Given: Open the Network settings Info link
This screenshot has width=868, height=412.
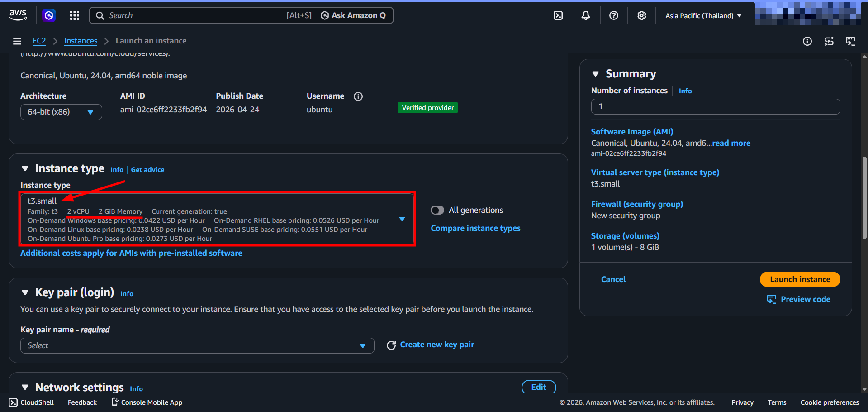Looking at the screenshot, I should coord(136,389).
